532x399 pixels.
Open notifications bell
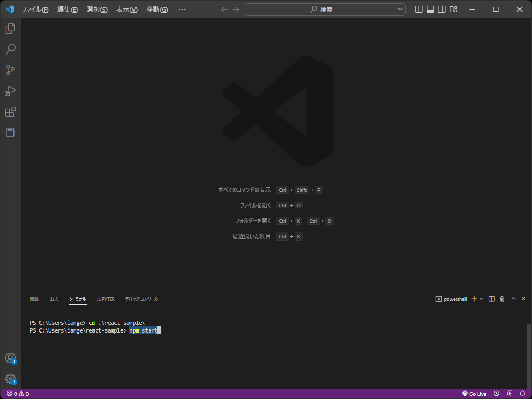click(x=523, y=394)
